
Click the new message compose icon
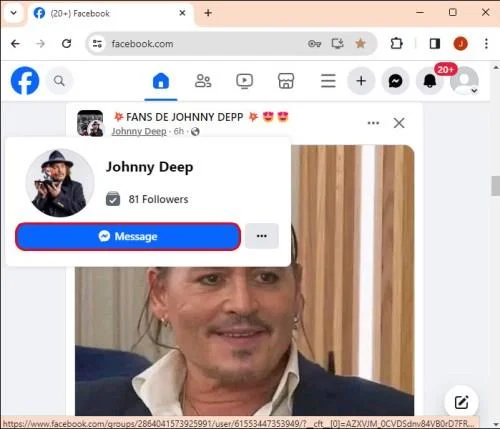pos(461,402)
